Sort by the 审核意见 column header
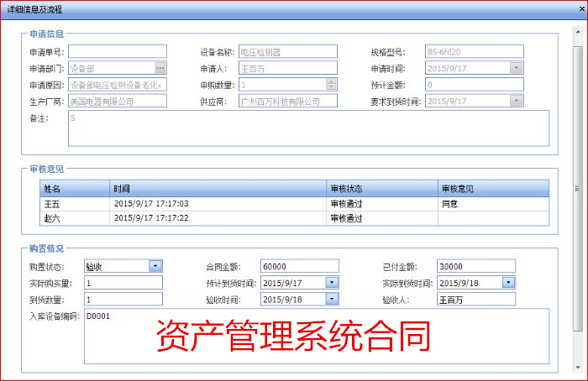 tap(494, 189)
